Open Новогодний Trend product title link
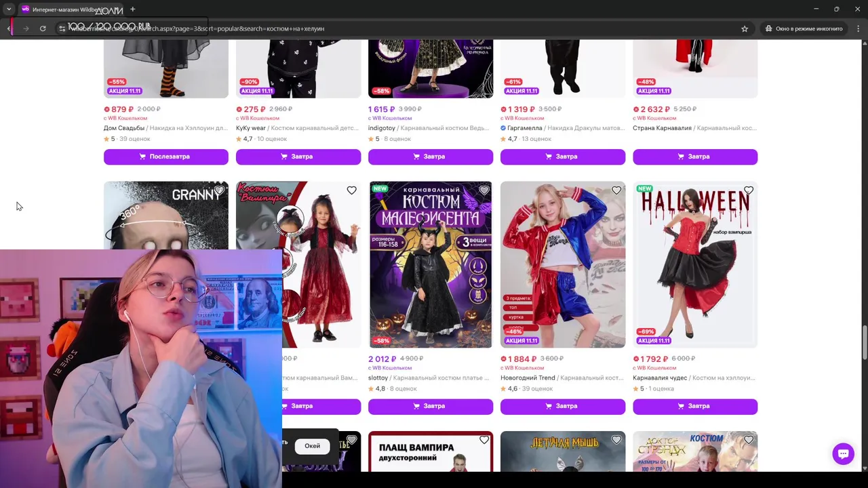Viewport: 868px width, 488px height. coord(562,378)
